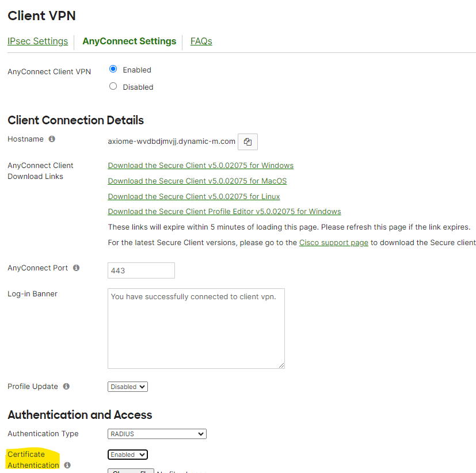Open the Authentication Type RADIUS dropdown

pos(157,434)
